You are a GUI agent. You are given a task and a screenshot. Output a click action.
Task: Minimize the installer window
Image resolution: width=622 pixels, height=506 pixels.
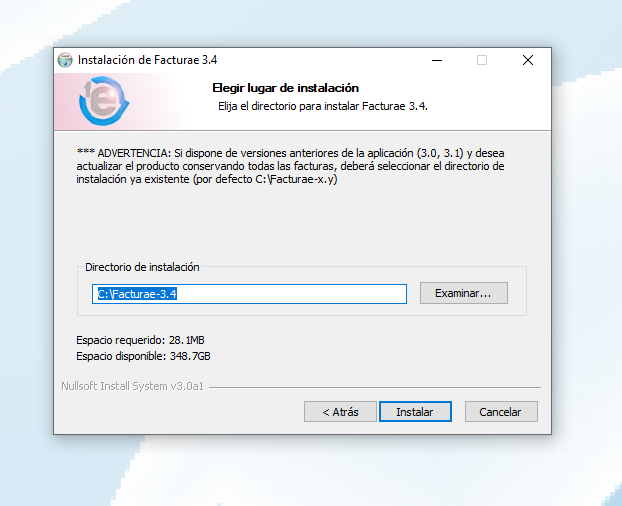click(437, 60)
